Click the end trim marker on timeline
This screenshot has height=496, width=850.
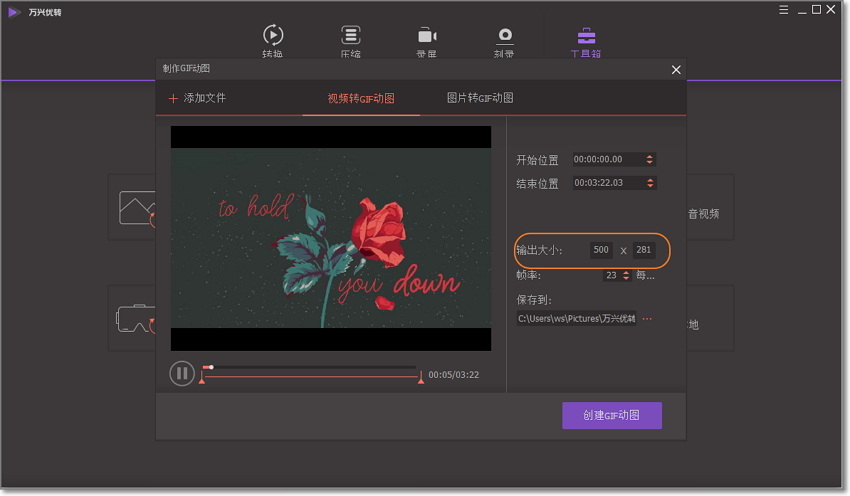click(x=421, y=378)
